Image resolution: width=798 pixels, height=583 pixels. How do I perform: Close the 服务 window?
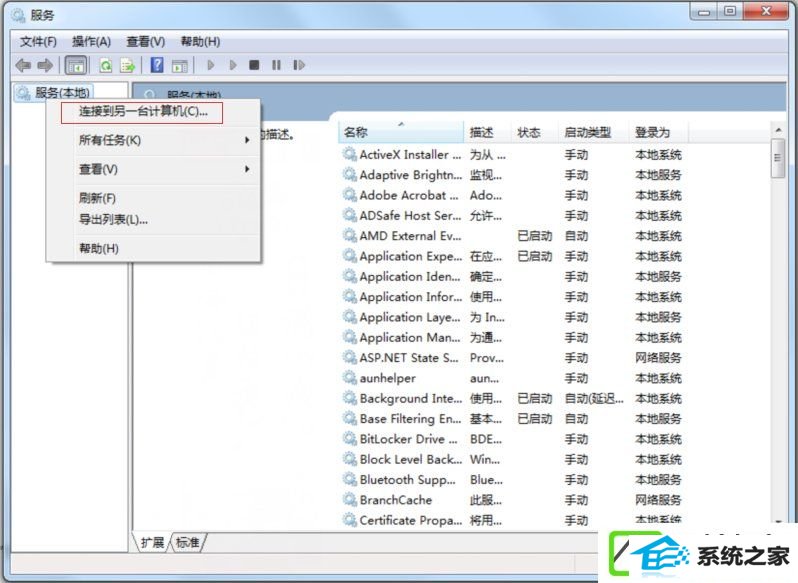(x=766, y=11)
